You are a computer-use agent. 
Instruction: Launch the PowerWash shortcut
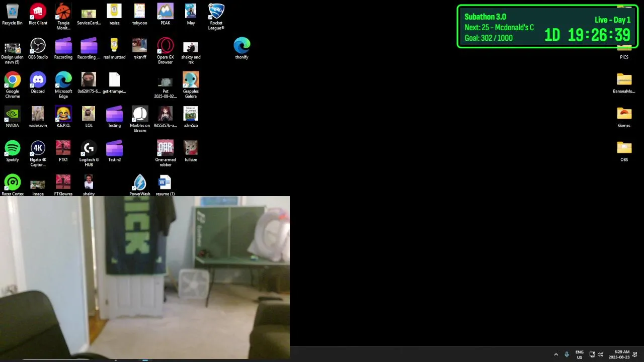[x=140, y=185]
